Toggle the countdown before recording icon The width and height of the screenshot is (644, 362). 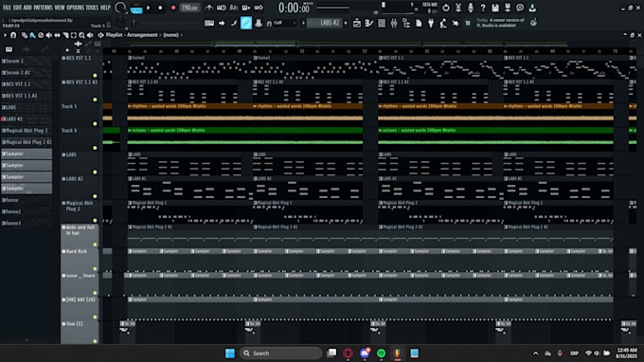tap(233, 8)
